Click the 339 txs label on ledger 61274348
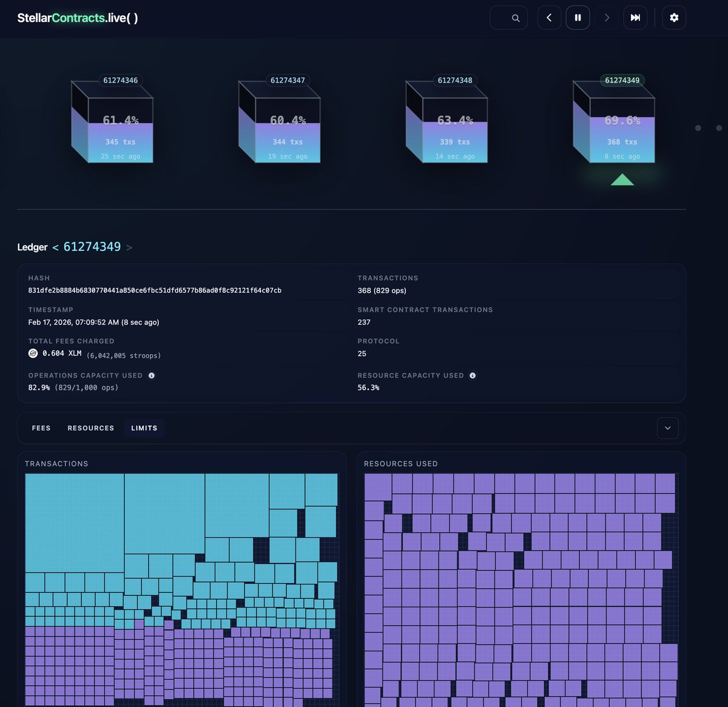Image resolution: width=728 pixels, height=707 pixels. [x=455, y=142]
